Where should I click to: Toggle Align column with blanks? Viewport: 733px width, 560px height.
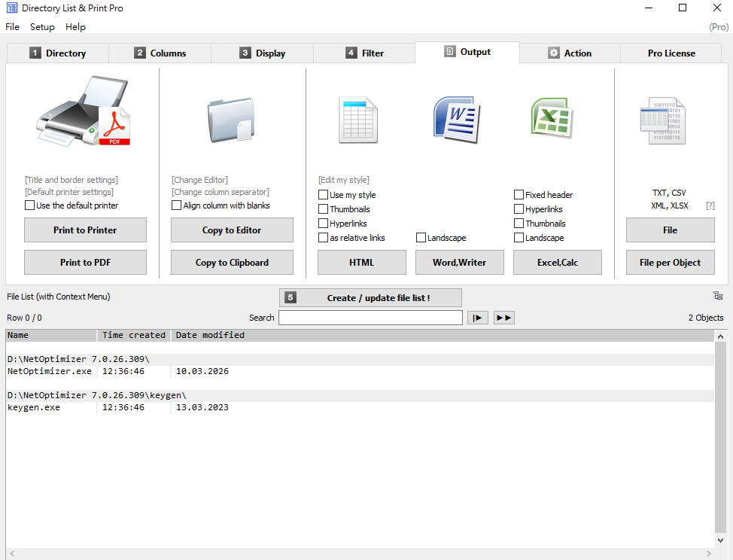[177, 205]
